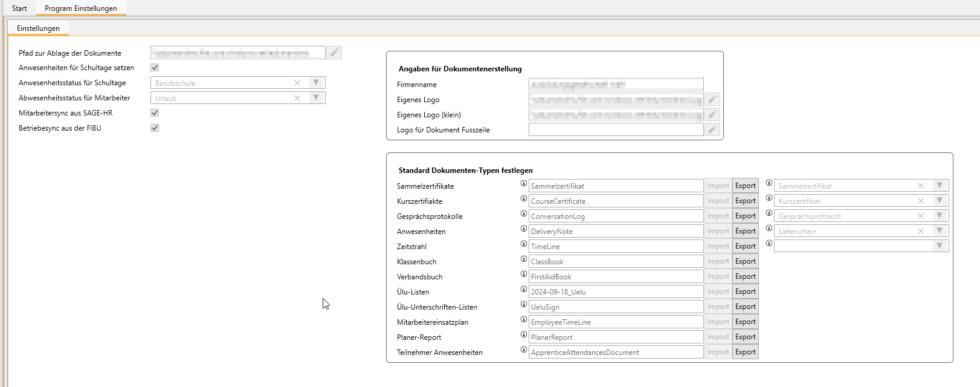Toggle Mitarbeitersync aus SAGE-HR checkbox
This screenshot has width=980, height=387.
click(155, 113)
